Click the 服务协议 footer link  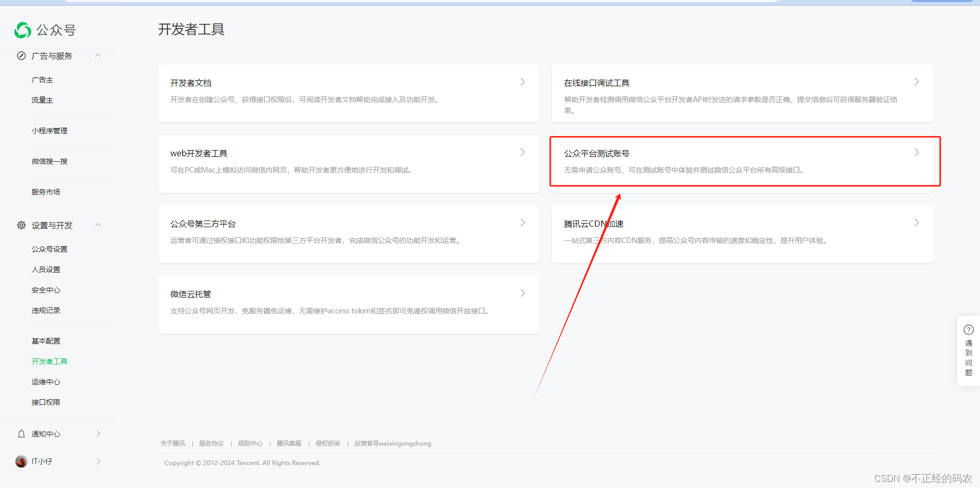pyautogui.click(x=211, y=444)
